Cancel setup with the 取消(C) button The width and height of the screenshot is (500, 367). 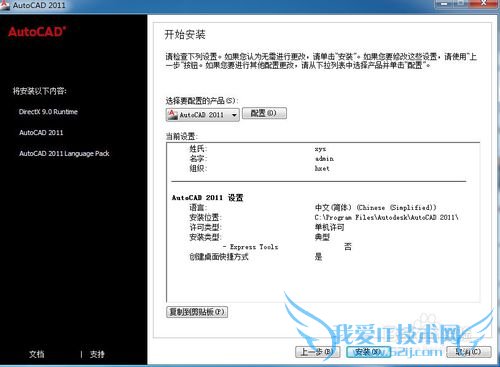point(468,352)
